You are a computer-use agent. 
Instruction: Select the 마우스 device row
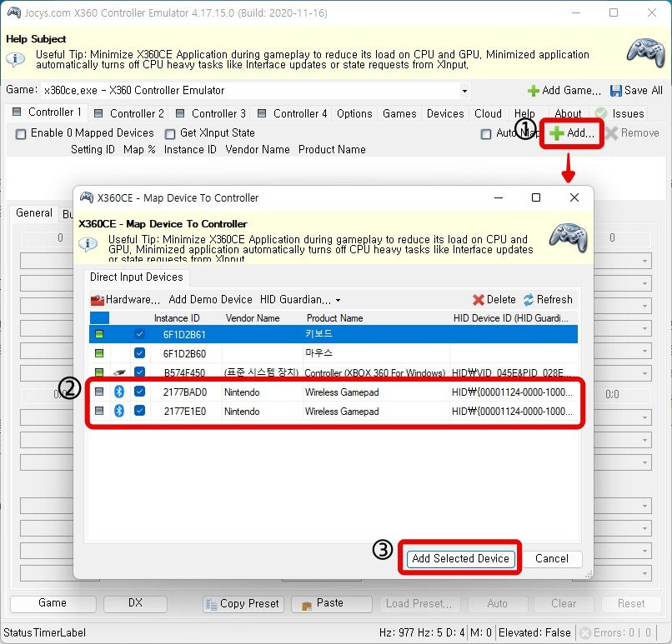tap(333, 353)
